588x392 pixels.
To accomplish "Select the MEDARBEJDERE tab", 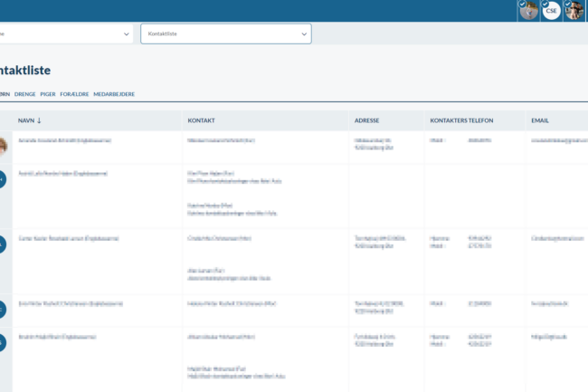I will [114, 94].
